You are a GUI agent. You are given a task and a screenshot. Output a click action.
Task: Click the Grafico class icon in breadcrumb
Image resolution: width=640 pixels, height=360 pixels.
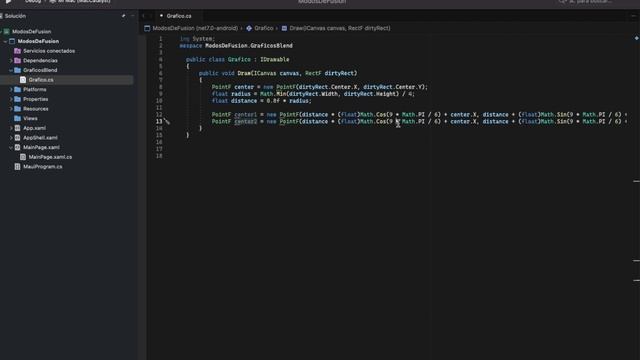coord(249,28)
